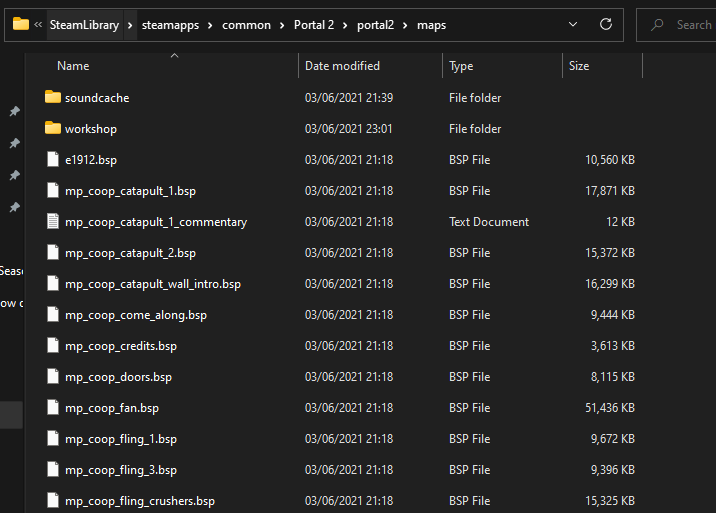The height and width of the screenshot is (513, 716).
Task: Navigate to portal2 breadcrumb
Action: coord(375,25)
